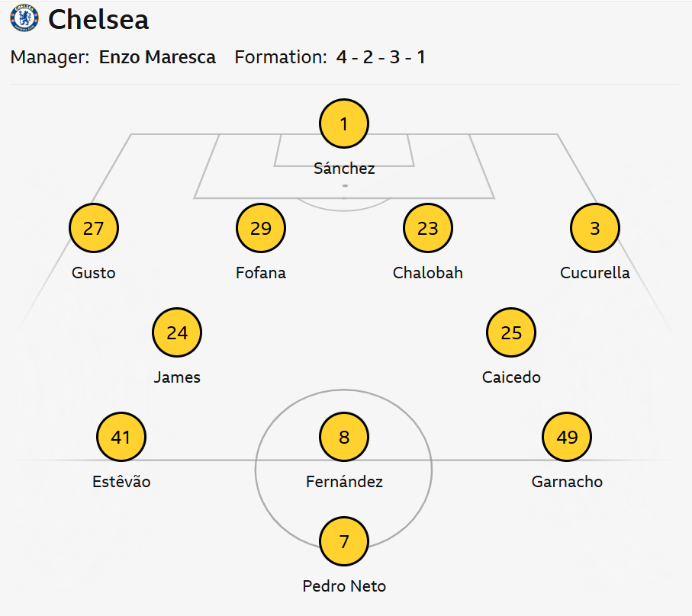This screenshot has height=616, width=692.
Task: Click James's number 24 circle
Action: click(x=177, y=332)
